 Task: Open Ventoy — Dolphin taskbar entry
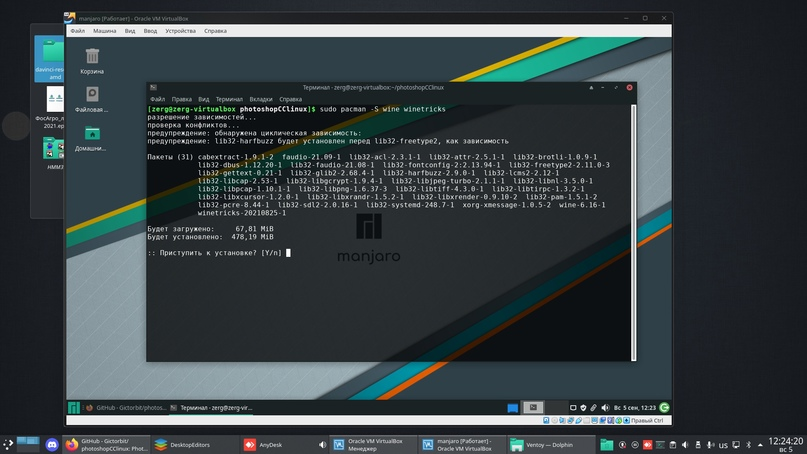(x=551, y=445)
